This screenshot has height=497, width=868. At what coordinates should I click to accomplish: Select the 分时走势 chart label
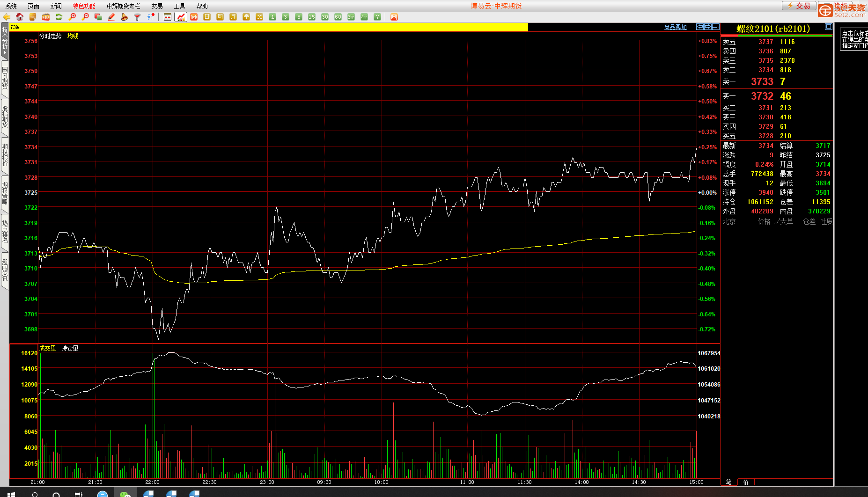pyautogui.click(x=51, y=36)
